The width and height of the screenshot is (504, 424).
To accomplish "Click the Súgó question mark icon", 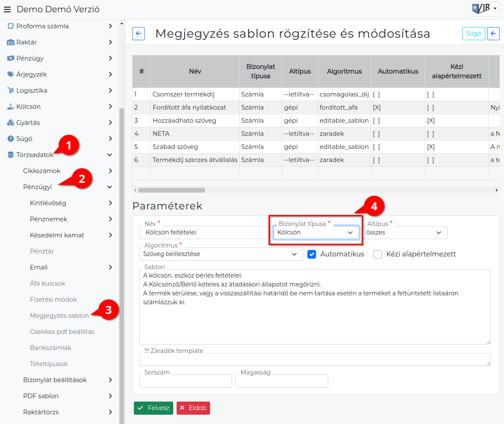I will (11, 138).
